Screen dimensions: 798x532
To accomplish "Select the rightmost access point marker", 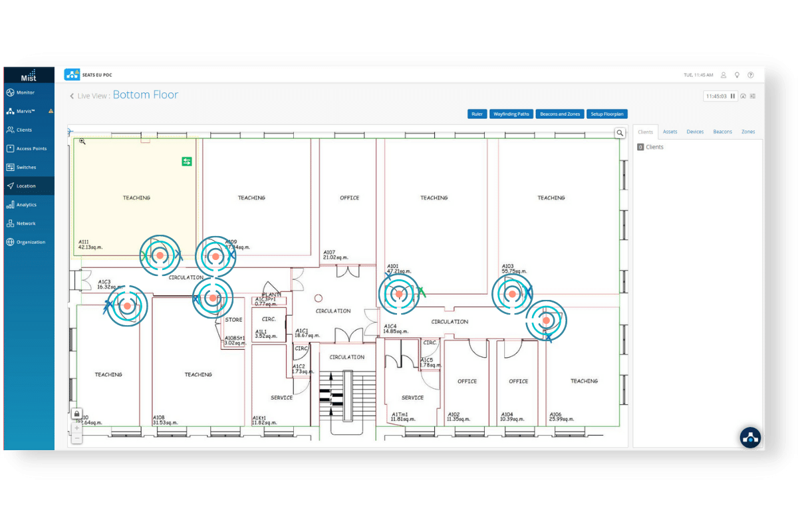I will (x=546, y=321).
